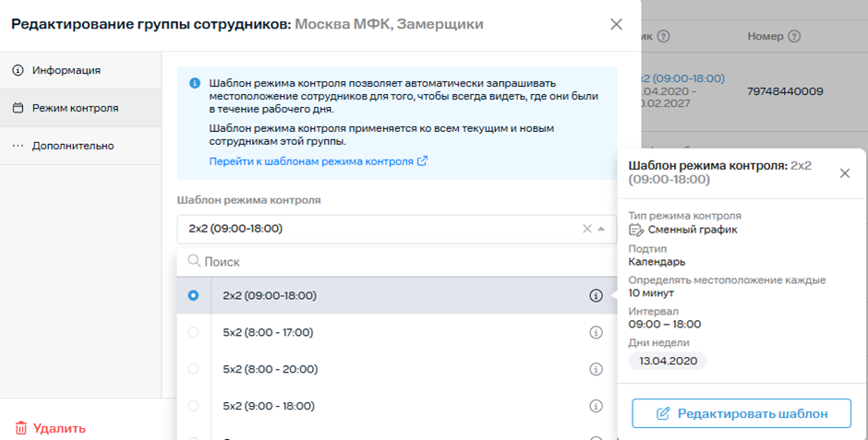Viewport: 868px width, 440px height.
Task: Click the Поиск search field
Action: tap(397, 262)
